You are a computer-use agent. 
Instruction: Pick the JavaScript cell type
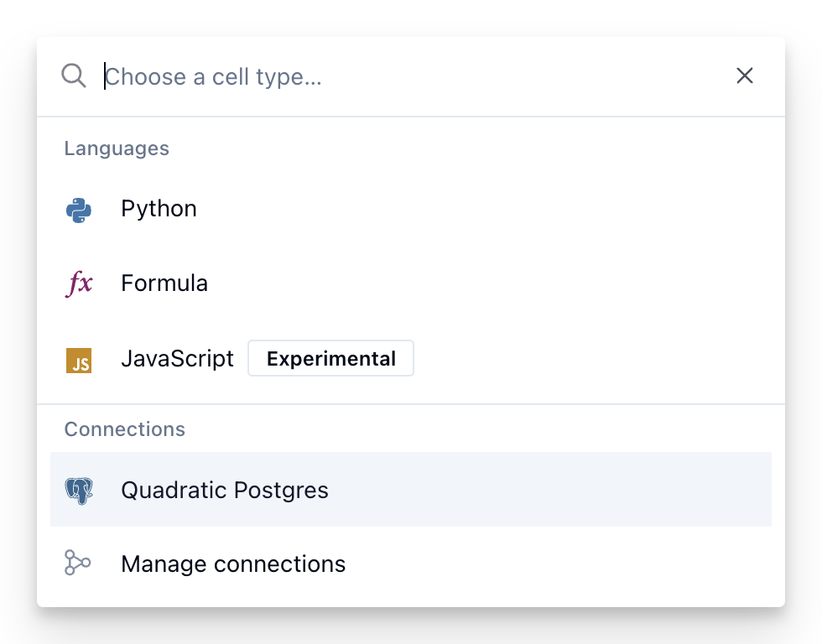177,359
